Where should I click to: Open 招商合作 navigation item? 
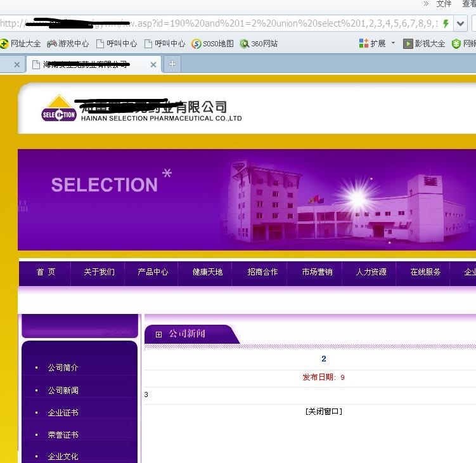pyautogui.click(x=262, y=272)
